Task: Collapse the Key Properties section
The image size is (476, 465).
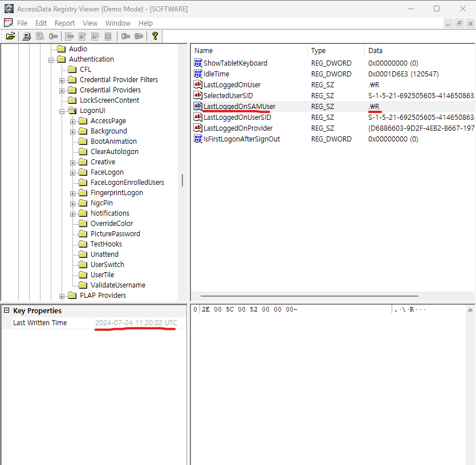Action: (6, 310)
